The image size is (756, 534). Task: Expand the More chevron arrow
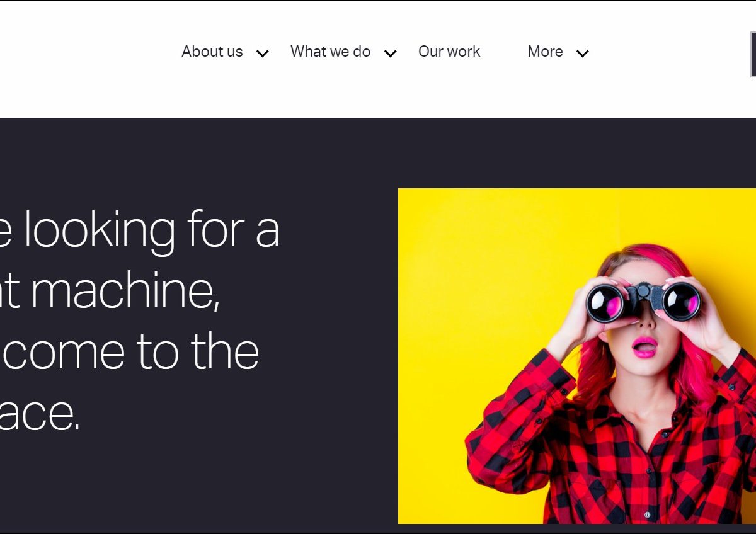[x=583, y=54]
